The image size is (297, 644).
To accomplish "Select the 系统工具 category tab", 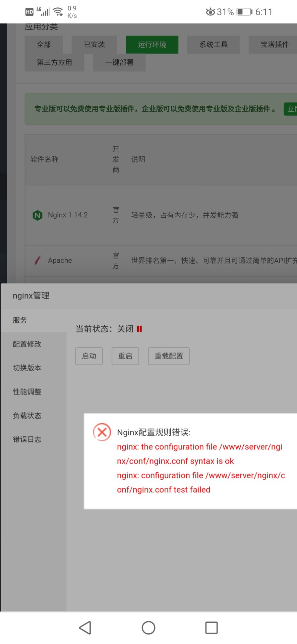I will pos(214,45).
